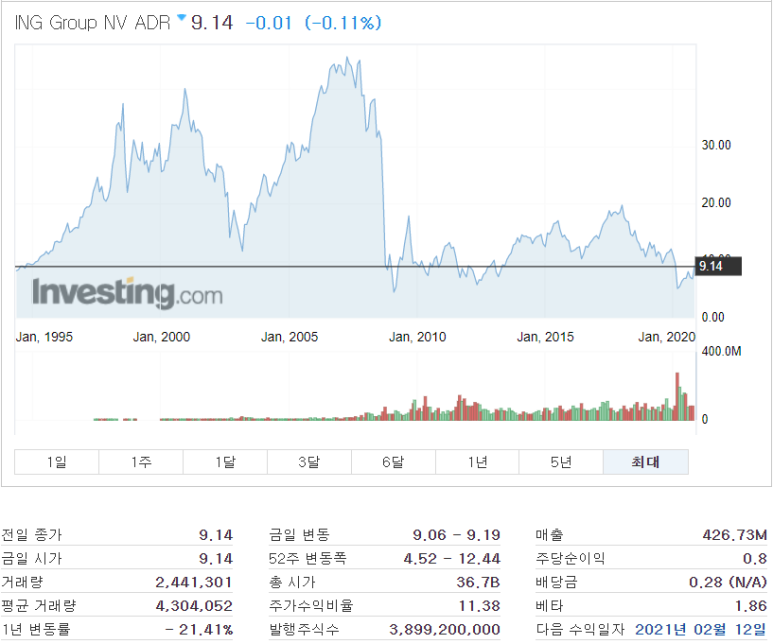
Task: Click the Jan, 2020 axis label
Action: click(x=667, y=337)
